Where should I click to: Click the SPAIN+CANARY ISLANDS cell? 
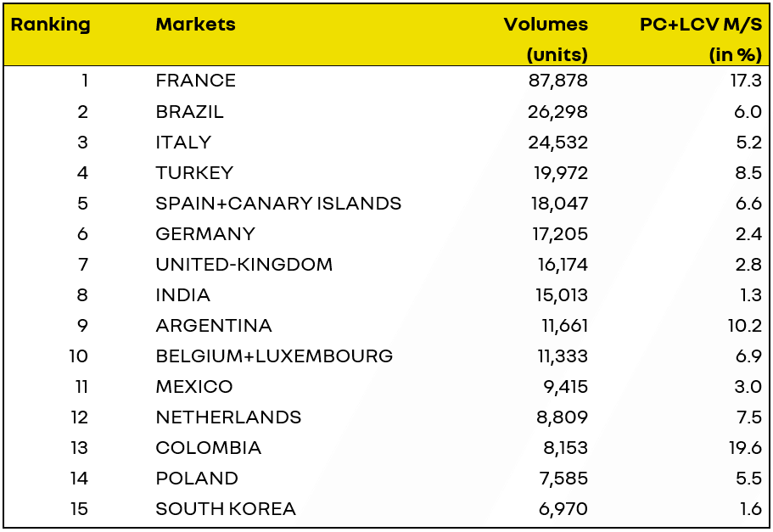tap(278, 204)
